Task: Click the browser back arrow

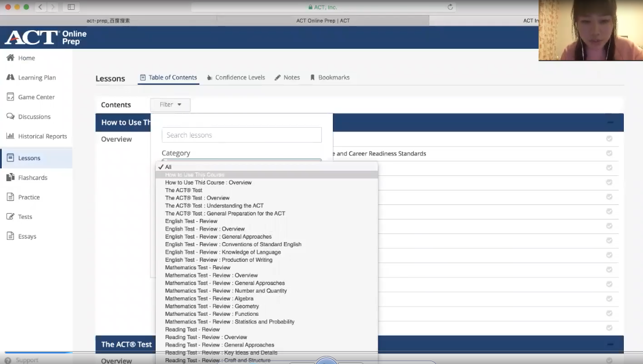Action: (x=40, y=7)
